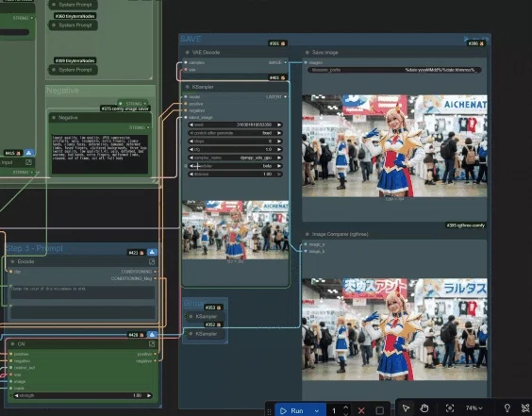Click the SAVE group title
532x416 pixels.
[191, 39]
